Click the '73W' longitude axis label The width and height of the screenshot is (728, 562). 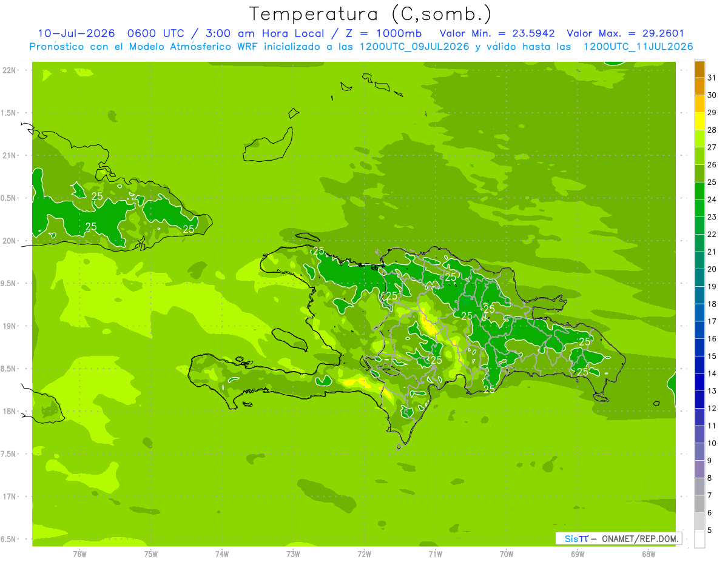pyautogui.click(x=293, y=554)
